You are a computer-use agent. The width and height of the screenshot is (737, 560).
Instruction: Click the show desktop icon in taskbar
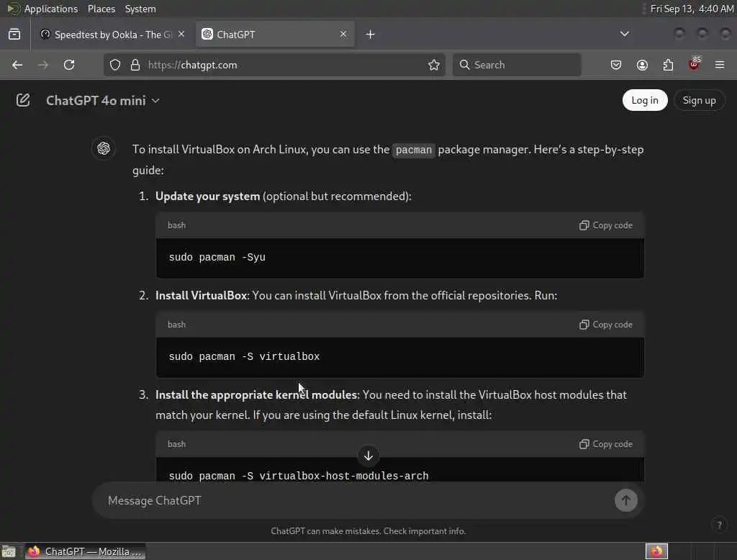point(9,551)
